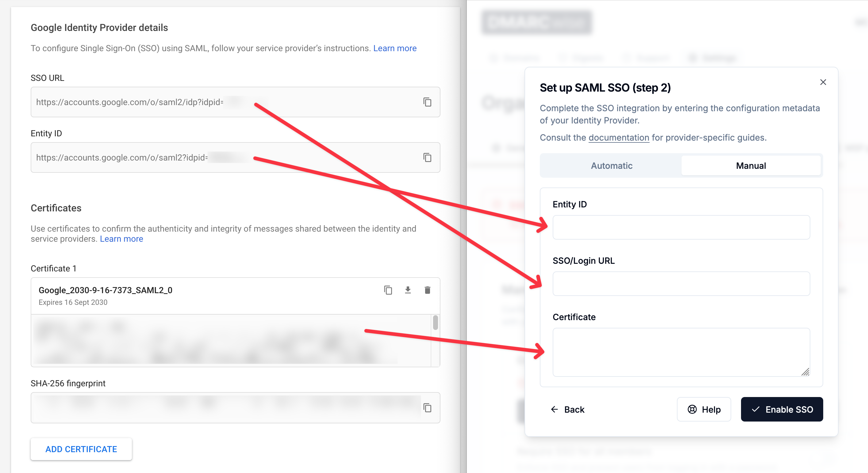
Task: Copy the Entity ID value
Action: (427, 157)
